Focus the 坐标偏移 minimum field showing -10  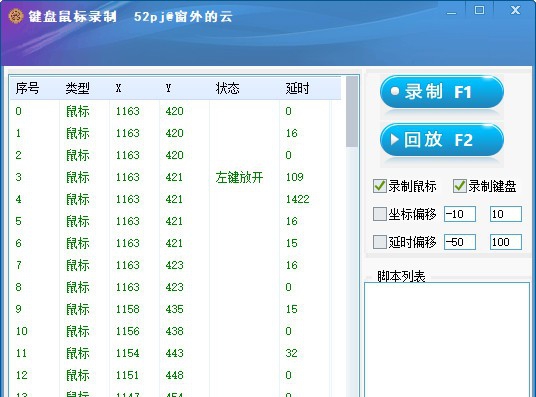pyautogui.click(x=460, y=214)
